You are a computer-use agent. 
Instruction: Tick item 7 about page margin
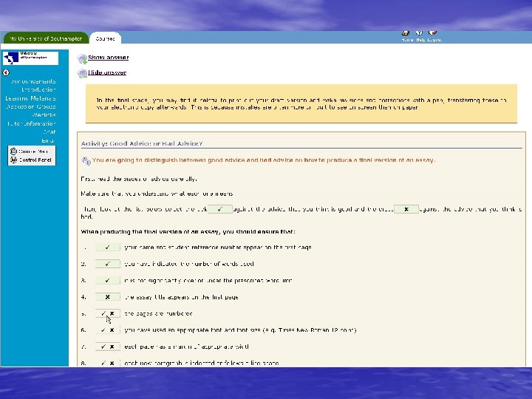(103, 347)
